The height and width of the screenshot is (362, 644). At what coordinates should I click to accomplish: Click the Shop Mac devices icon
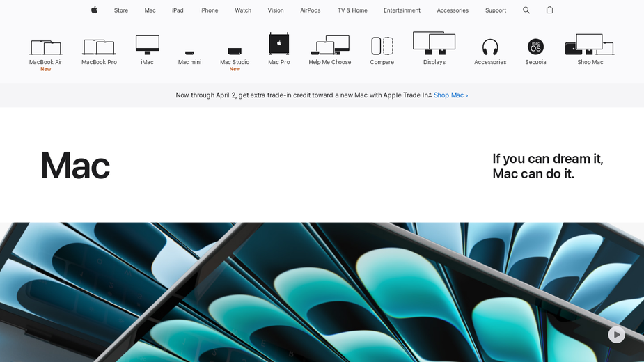tap(590, 45)
